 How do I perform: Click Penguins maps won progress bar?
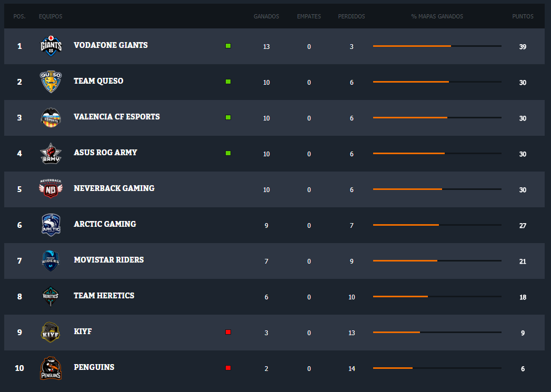(x=437, y=368)
